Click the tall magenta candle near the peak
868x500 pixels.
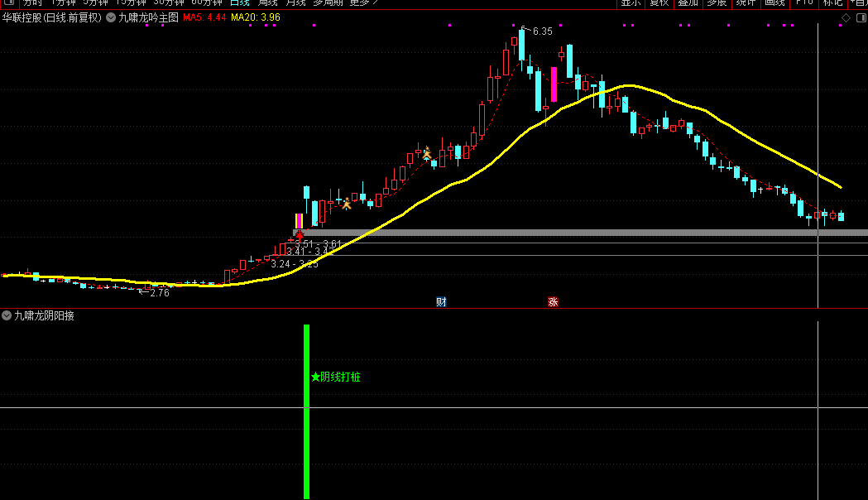(554, 84)
